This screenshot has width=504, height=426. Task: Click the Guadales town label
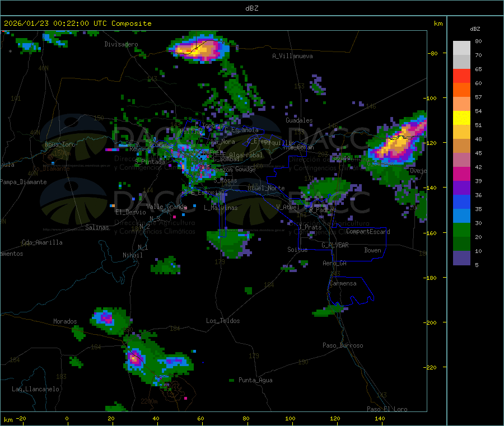click(299, 120)
